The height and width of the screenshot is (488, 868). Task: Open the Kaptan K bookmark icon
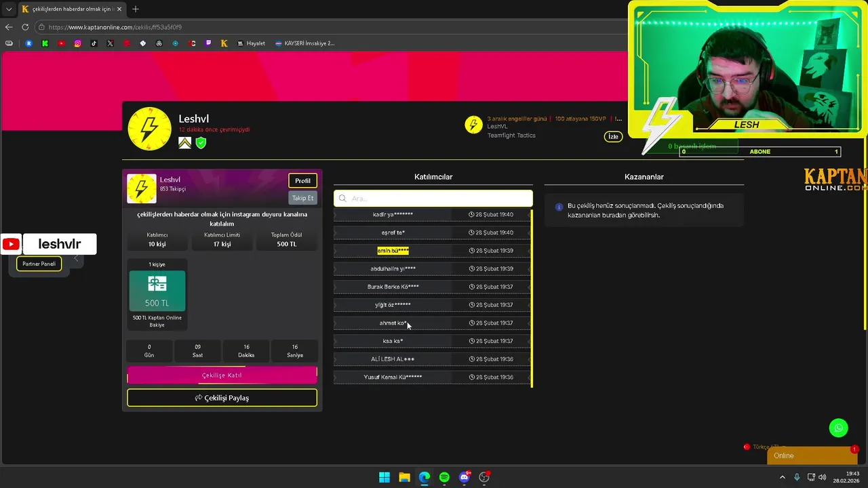(224, 43)
